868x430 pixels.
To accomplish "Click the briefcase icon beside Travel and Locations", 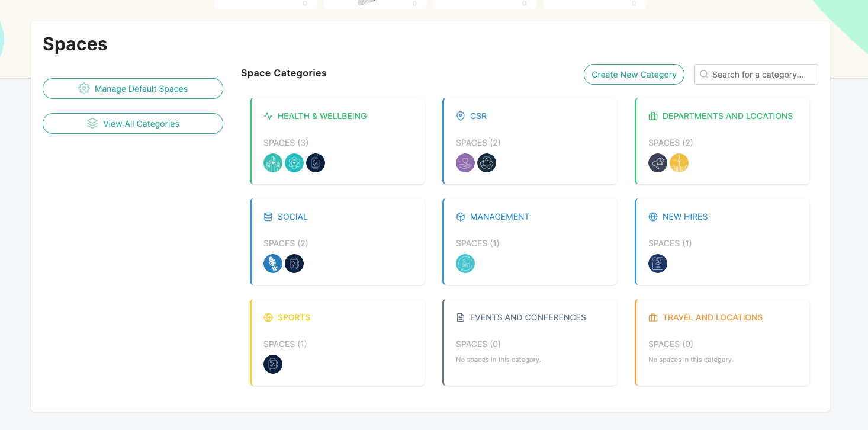I will click(x=653, y=317).
